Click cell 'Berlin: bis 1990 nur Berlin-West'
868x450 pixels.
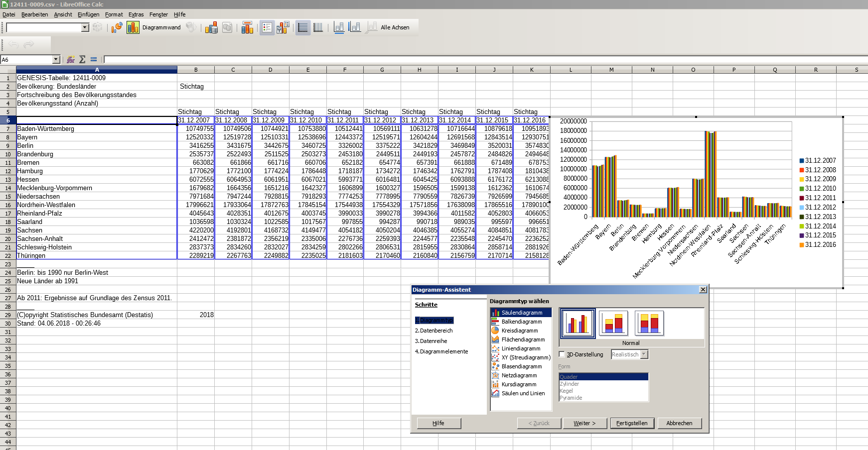97,273
